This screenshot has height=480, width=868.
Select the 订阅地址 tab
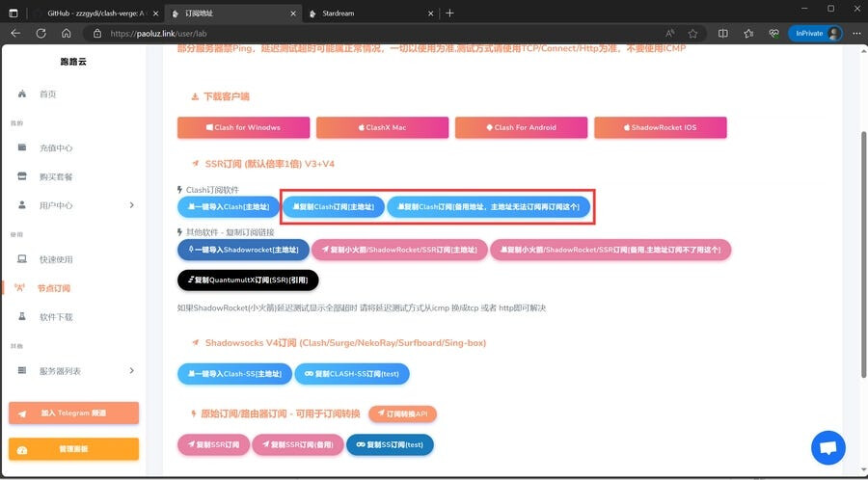pos(232,13)
